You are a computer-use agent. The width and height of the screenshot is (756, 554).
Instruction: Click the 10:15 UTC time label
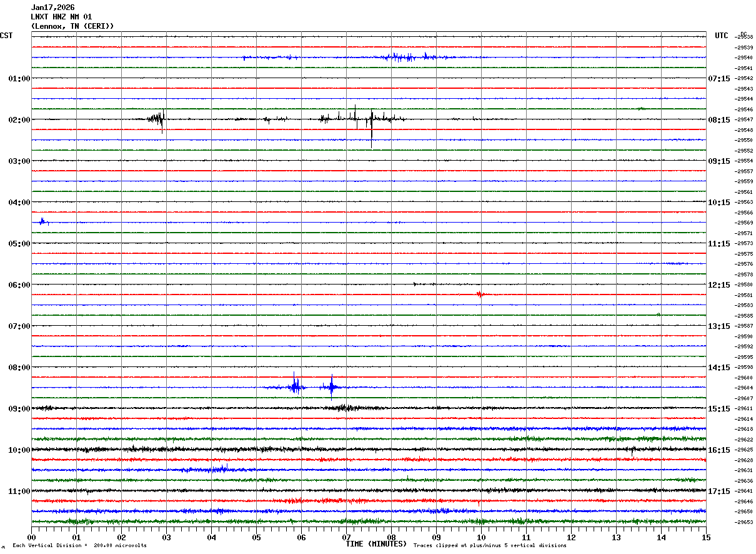719,203
